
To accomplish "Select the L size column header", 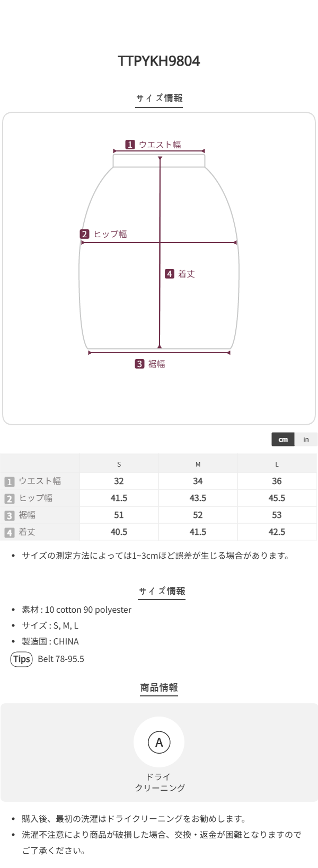I will [x=277, y=464].
